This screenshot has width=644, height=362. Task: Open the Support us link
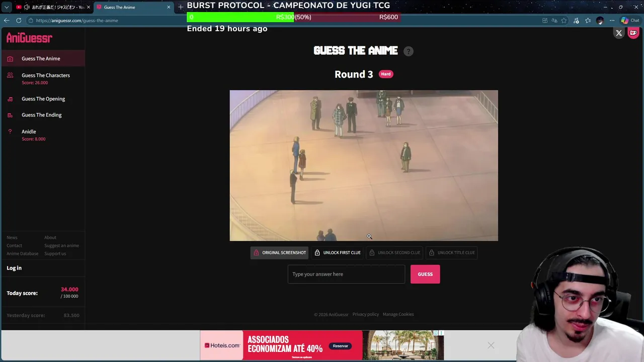click(x=55, y=253)
